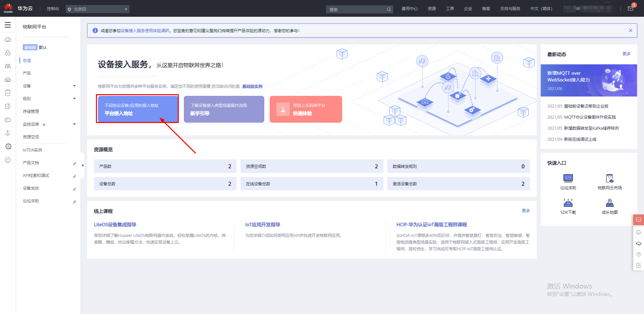This screenshot has height=314, width=644.
Task: Open the 物联网云市场 quick entry icon
Action: point(609,179)
